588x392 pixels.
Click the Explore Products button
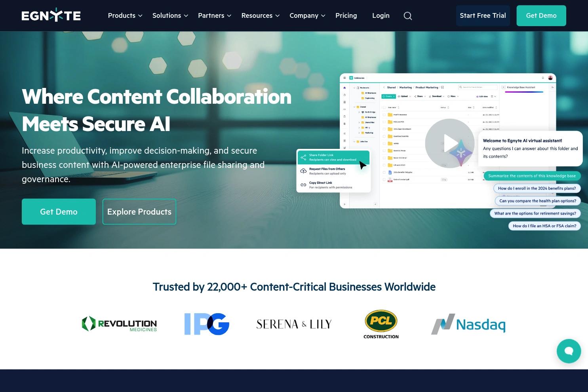coord(139,212)
